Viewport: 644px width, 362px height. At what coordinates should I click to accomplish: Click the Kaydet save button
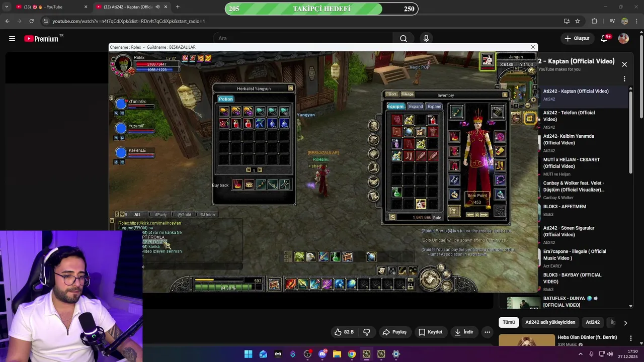tap(431, 332)
